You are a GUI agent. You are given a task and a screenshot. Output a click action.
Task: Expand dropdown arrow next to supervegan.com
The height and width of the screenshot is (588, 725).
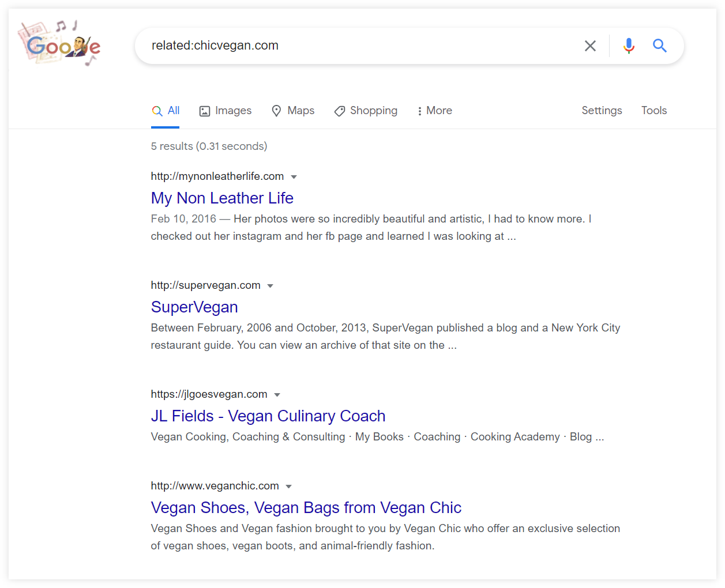point(270,286)
